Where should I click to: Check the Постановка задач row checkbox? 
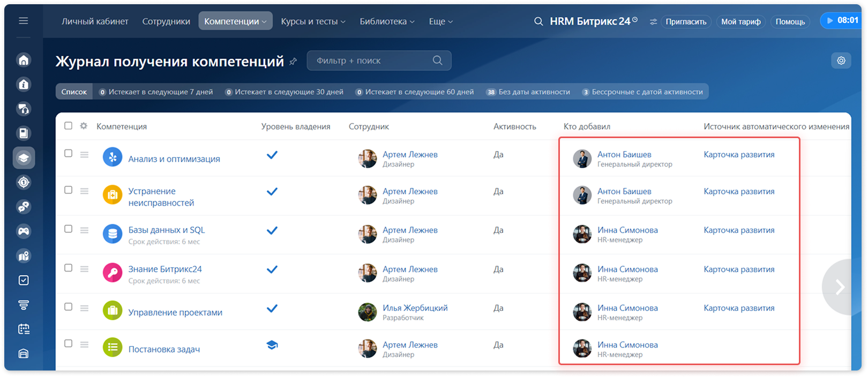[68, 343]
